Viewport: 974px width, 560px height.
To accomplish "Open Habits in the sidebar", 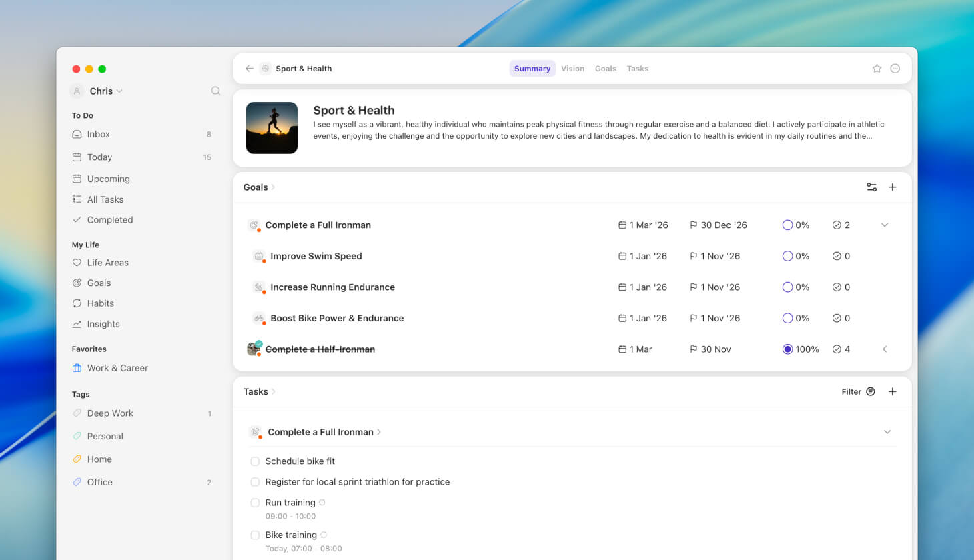I will click(101, 303).
